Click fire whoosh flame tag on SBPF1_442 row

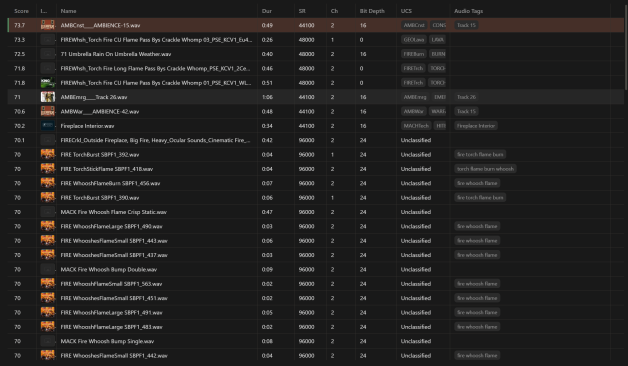pyautogui.click(x=477, y=356)
